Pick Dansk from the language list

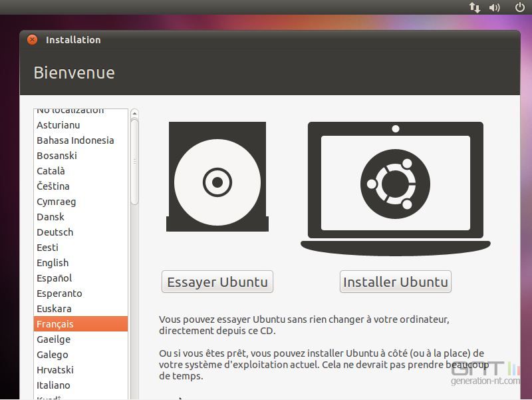pos(80,216)
